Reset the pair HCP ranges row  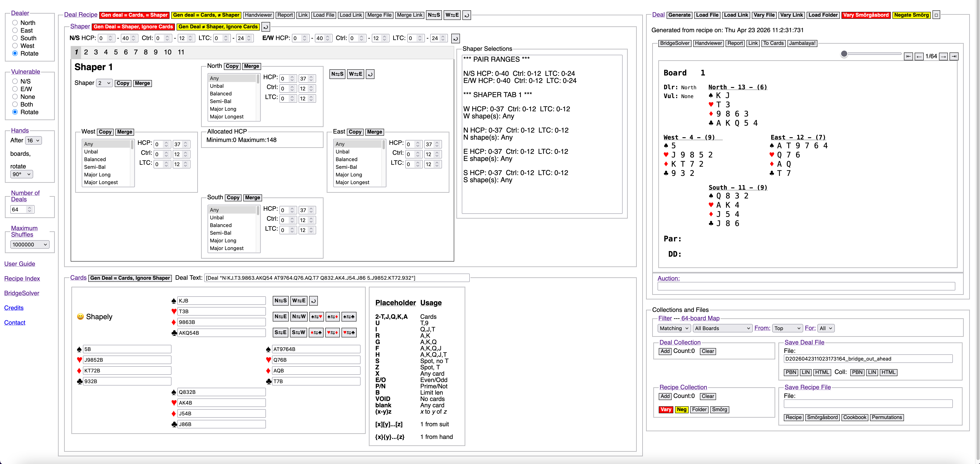tap(455, 39)
